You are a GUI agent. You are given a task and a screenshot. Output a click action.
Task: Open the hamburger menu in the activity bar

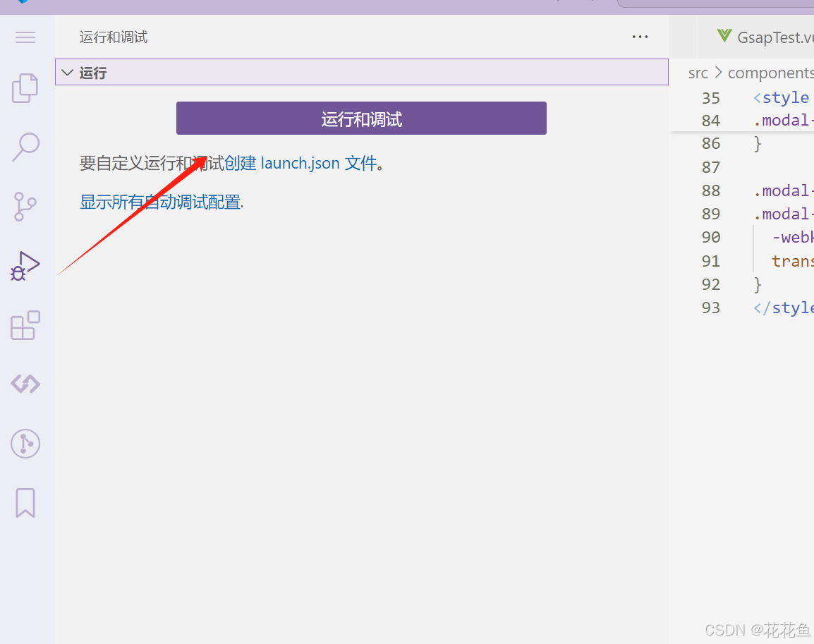click(25, 37)
